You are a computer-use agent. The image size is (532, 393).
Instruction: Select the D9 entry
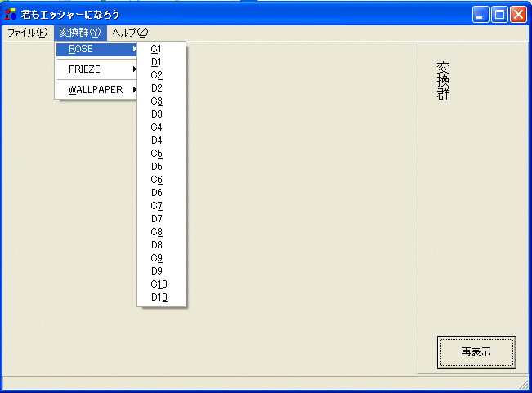point(162,271)
